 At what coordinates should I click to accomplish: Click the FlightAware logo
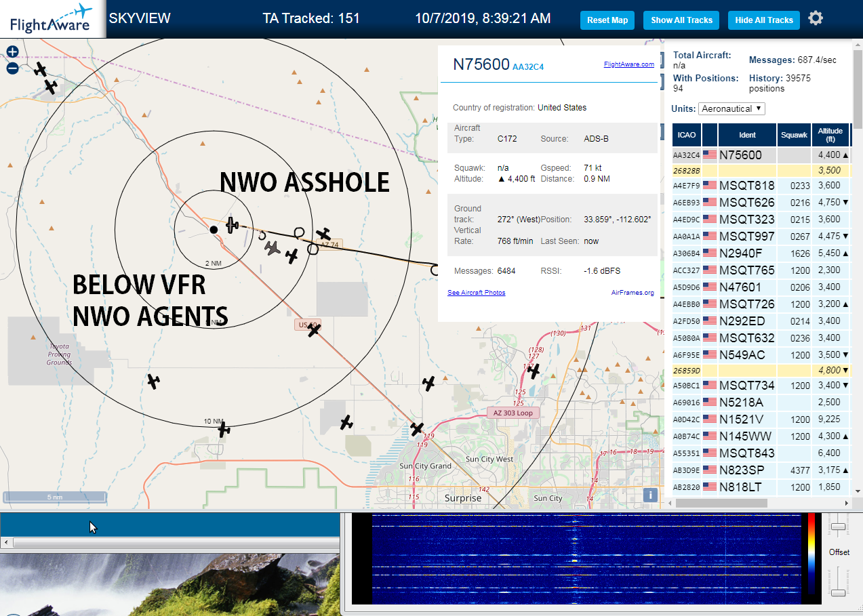point(52,18)
